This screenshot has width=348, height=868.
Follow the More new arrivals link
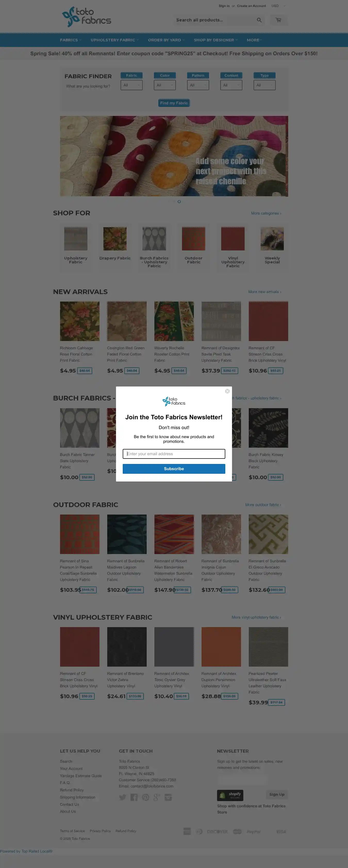pos(264,292)
